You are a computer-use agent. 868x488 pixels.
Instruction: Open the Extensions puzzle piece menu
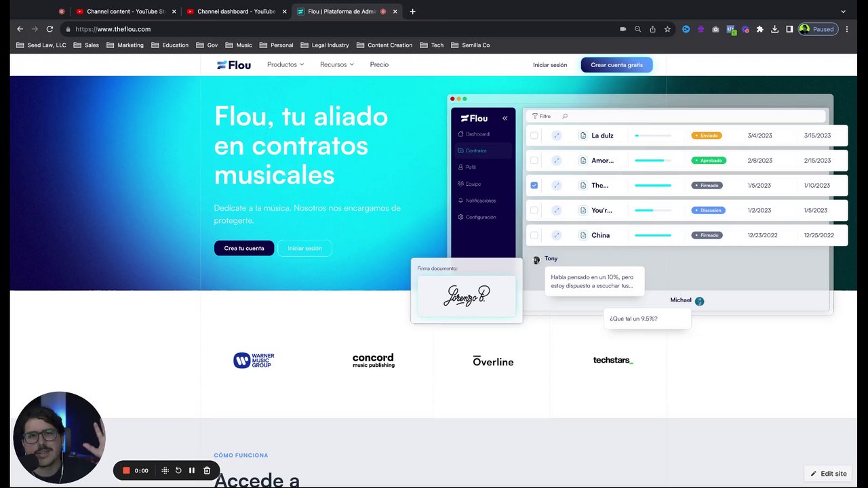[x=759, y=29]
